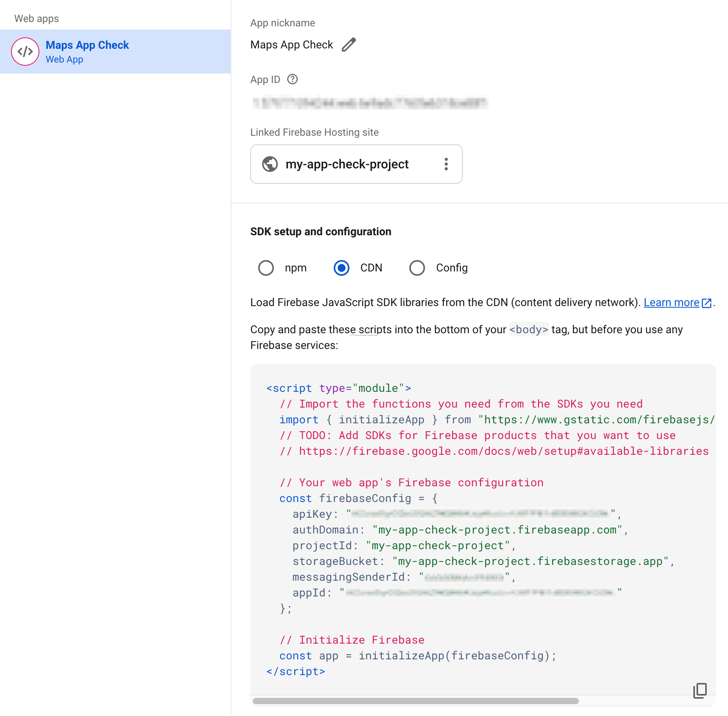The width and height of the screenshot is (728, 716).
Task: Copy the SDK snippet using the copy icon
Action: click(700, 690)
